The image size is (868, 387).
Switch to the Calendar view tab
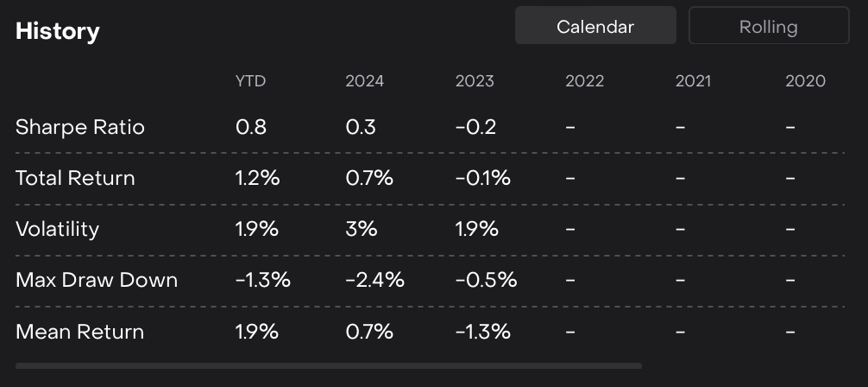[595, 27]
